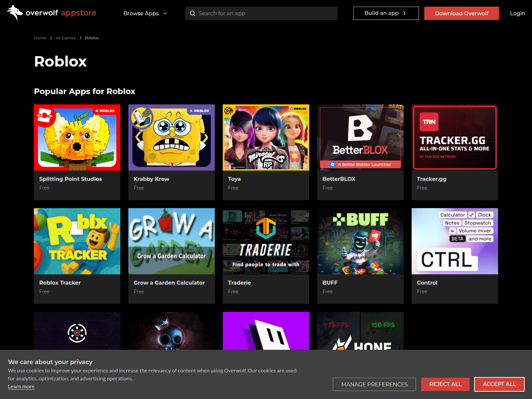
Task: Click the Download Overwolf button
Action: coord(462,13)
